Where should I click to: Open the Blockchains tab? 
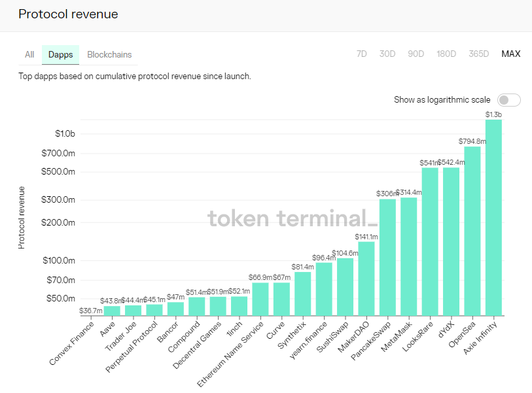point(109,54)
